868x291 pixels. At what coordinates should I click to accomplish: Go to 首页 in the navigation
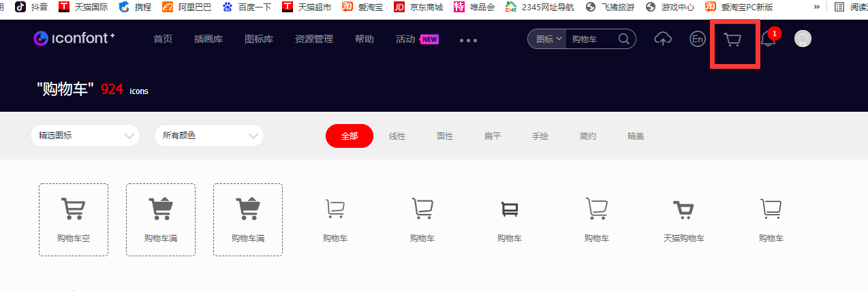[163, 39]
